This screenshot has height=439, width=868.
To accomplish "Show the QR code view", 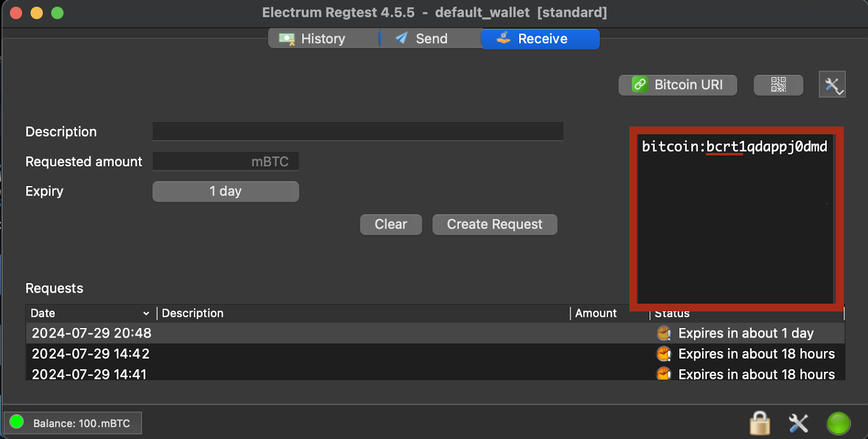I will pos(778,85).
